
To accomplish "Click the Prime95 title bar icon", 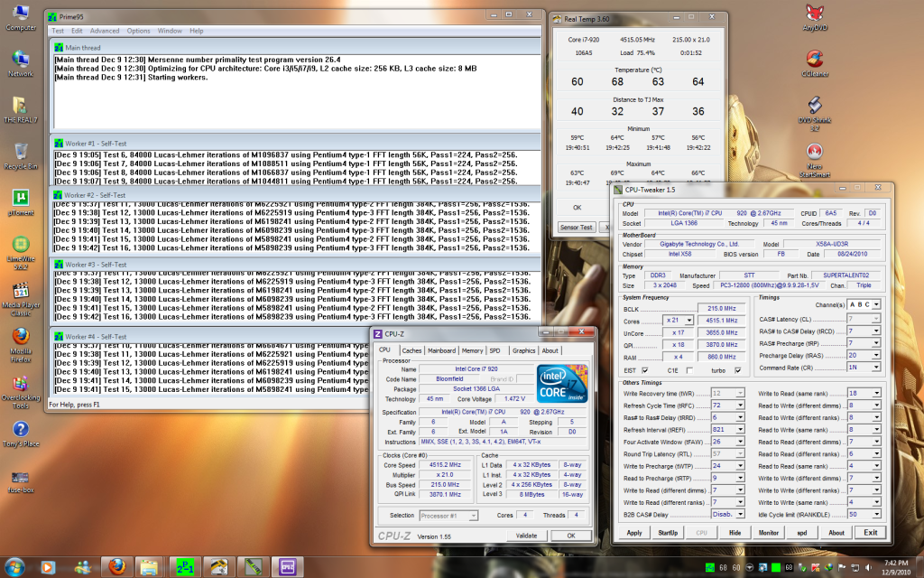I will click(x=52, y=16).
